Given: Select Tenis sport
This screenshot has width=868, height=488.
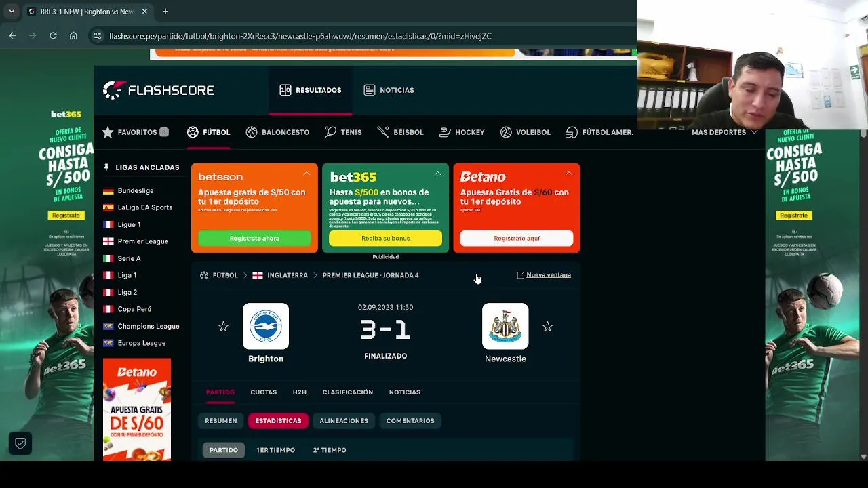Looking at the screenshot, I should [x=343, y=132].
